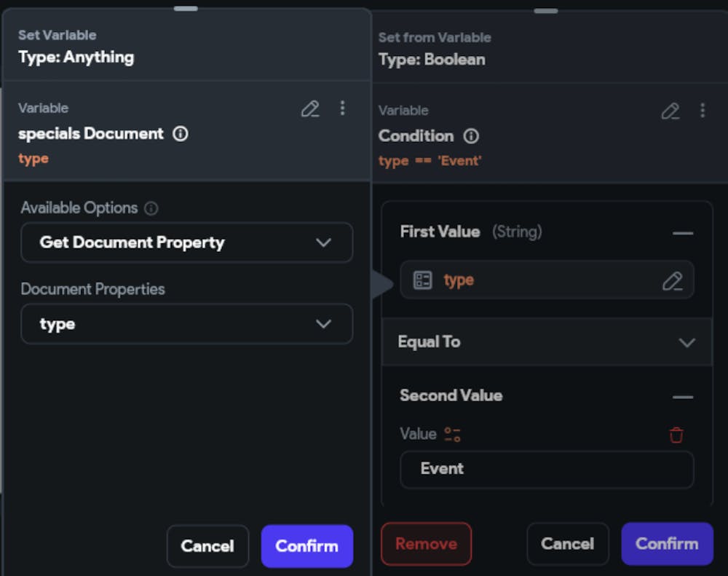Collapse the First Value section
This screenshot has width=728, height=576.
coord(683,234)
